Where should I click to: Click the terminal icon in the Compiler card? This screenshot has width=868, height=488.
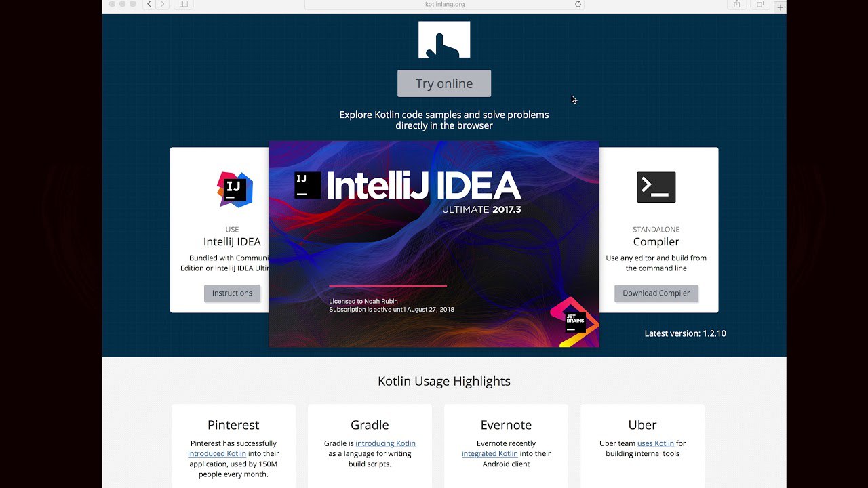pyautogui.click(x=656, y=187)
